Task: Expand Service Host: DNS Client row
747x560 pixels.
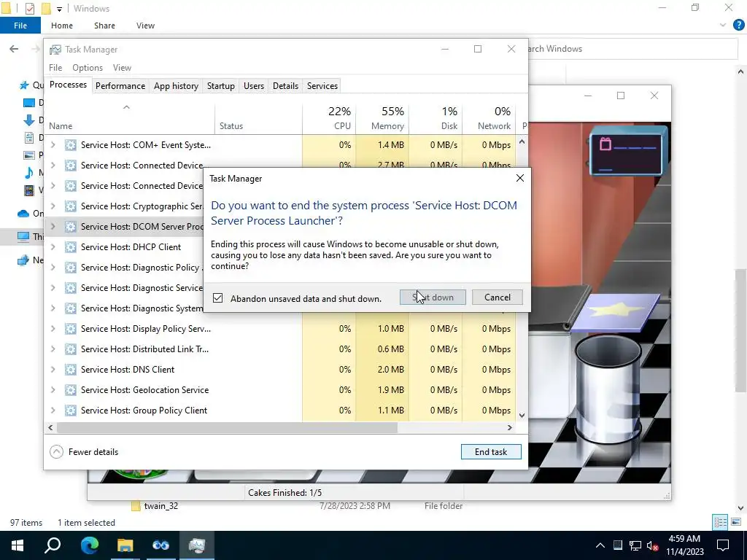Action: tap(53, 370)
